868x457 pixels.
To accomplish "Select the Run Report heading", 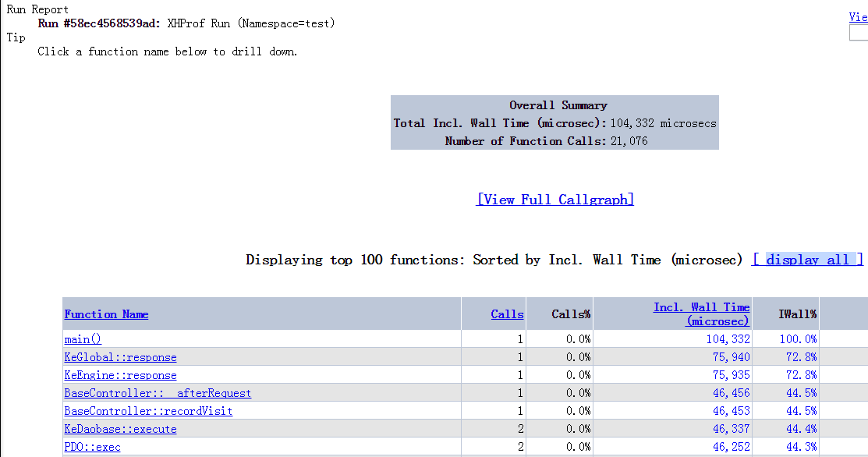I will pyautogui.click(x=37, y=9).
